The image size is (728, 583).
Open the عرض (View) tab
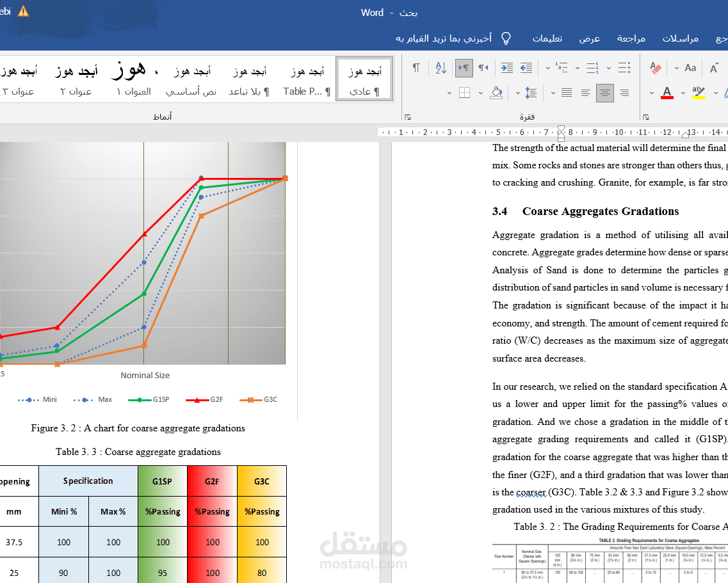[x=590, y=38]
